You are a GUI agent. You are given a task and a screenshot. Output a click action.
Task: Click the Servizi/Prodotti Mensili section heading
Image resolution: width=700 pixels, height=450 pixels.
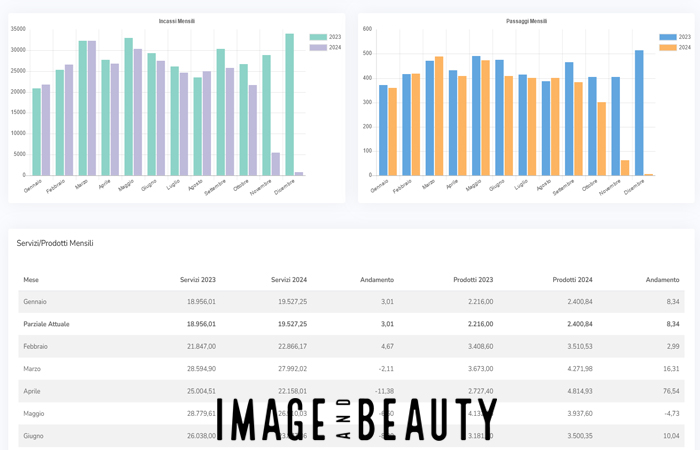pyautogui.click(x=55, y=243)
